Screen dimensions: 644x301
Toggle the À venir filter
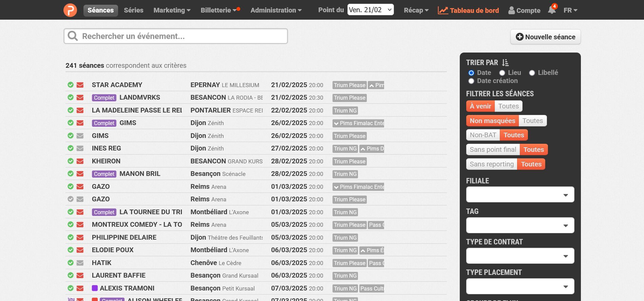(480, 106)
